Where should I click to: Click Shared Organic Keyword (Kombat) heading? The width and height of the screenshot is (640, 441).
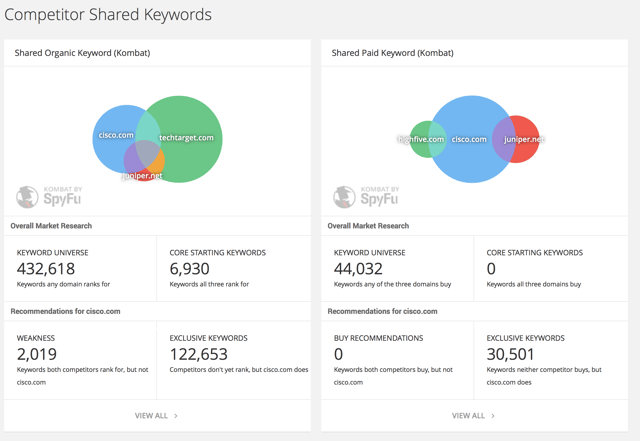tap(82, 53)
